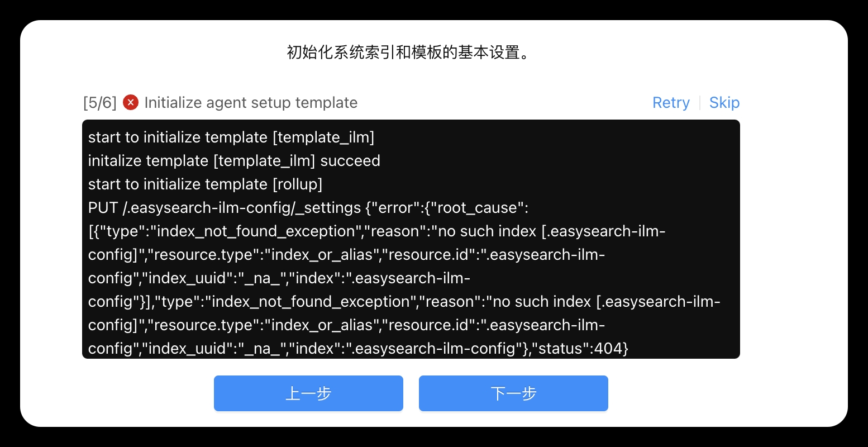868x447 pixels.
Task: Skip the failed initialization step
Action: point(724,102)
